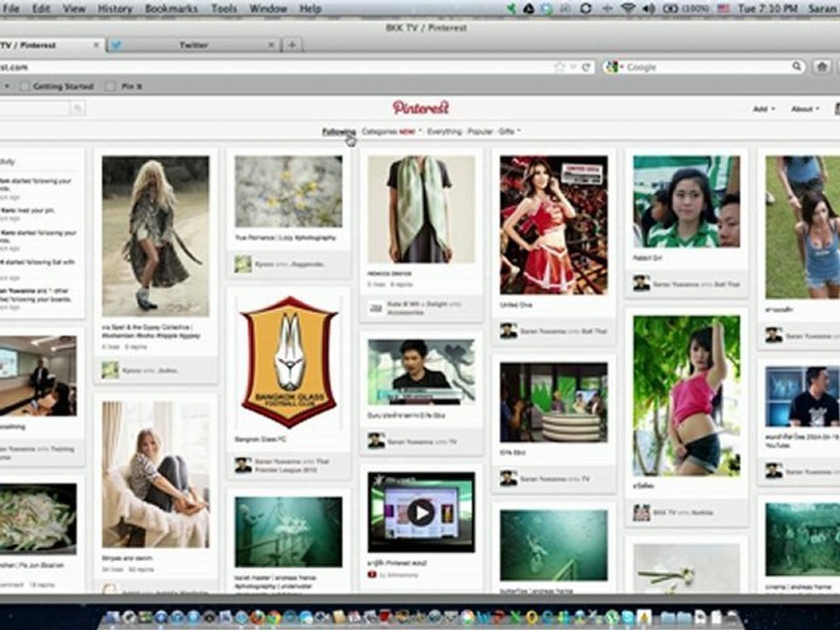Click the Popular link
This screenshot has width=840, height=630.
tap(480, 131)
